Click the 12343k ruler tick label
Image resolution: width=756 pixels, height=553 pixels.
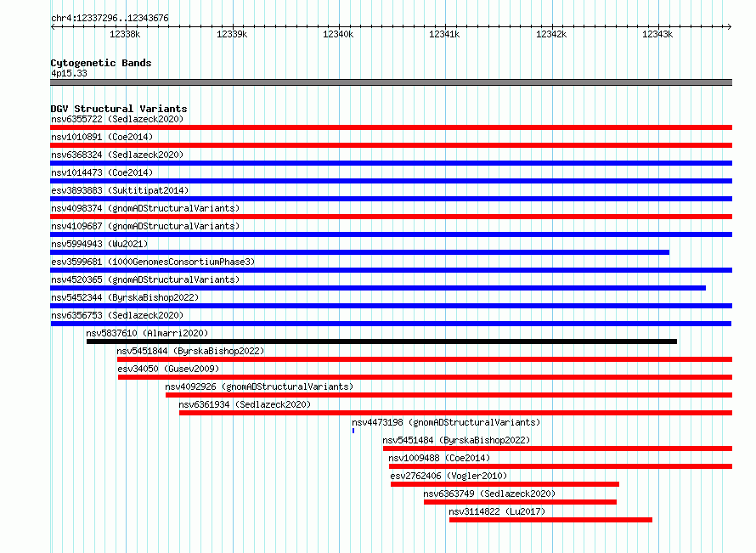point(657,34)
